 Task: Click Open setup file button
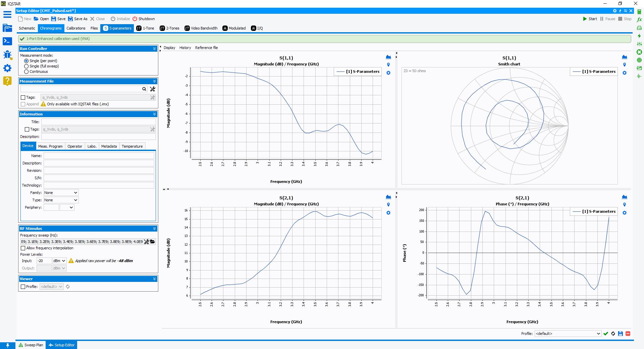(x=41, y=19)
